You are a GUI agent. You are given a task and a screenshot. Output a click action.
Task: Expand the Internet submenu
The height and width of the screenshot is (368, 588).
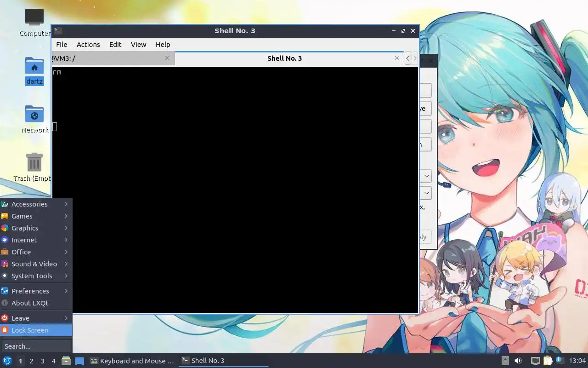coord(36,240)
